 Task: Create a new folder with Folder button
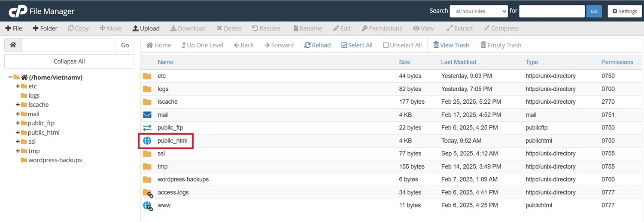pyautogui.click(x=45, y=28)
